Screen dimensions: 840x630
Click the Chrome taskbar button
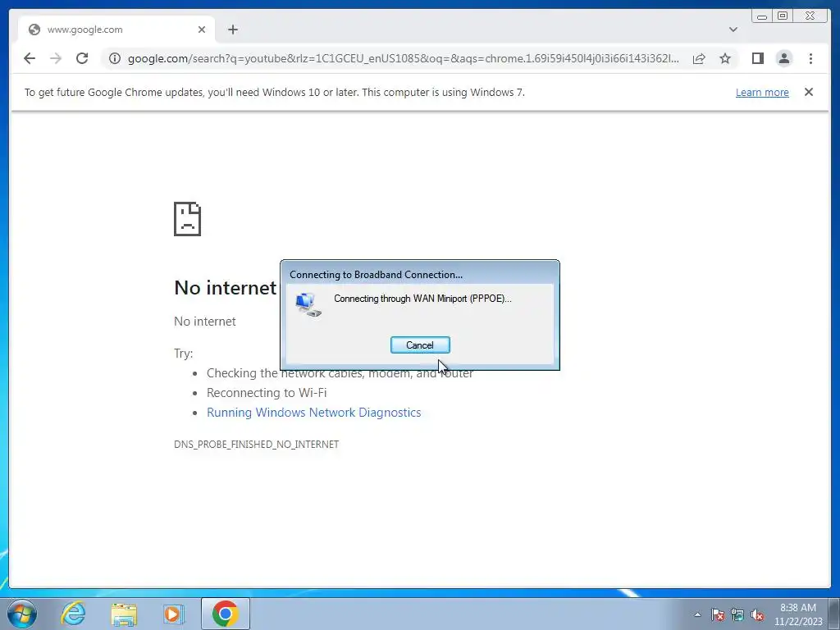pyautogui.click(x=225, y=614)
